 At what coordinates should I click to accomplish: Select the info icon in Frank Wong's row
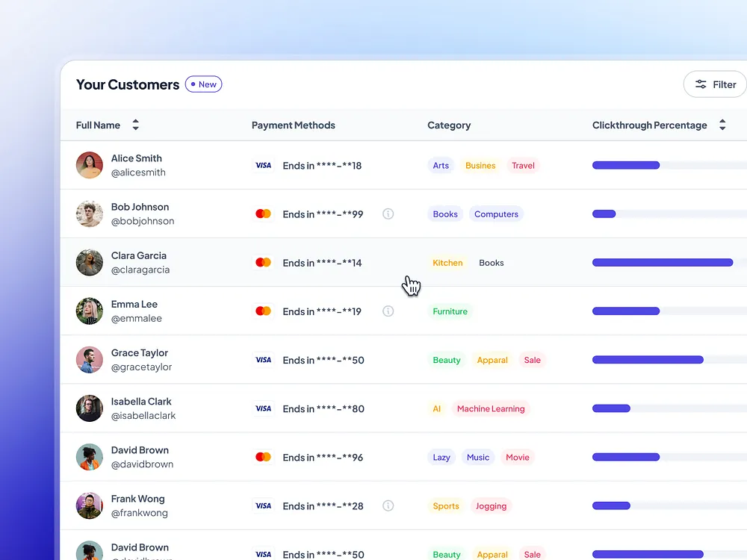[x=388, y=505]
